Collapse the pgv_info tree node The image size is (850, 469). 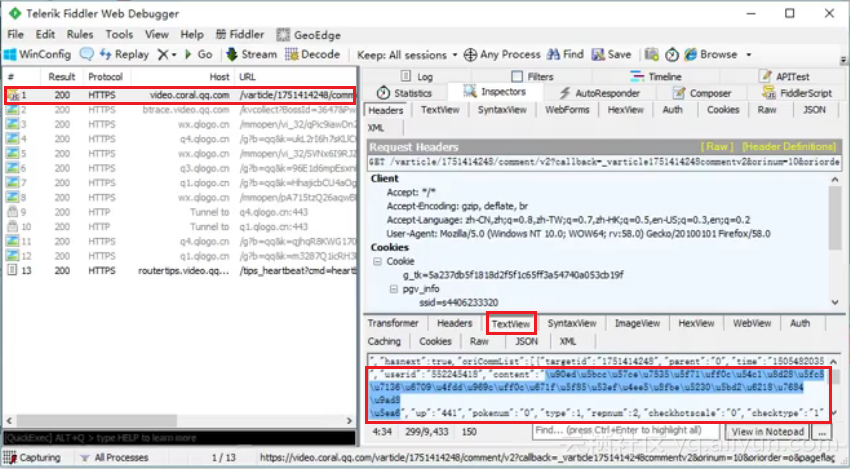coord(394,289)
